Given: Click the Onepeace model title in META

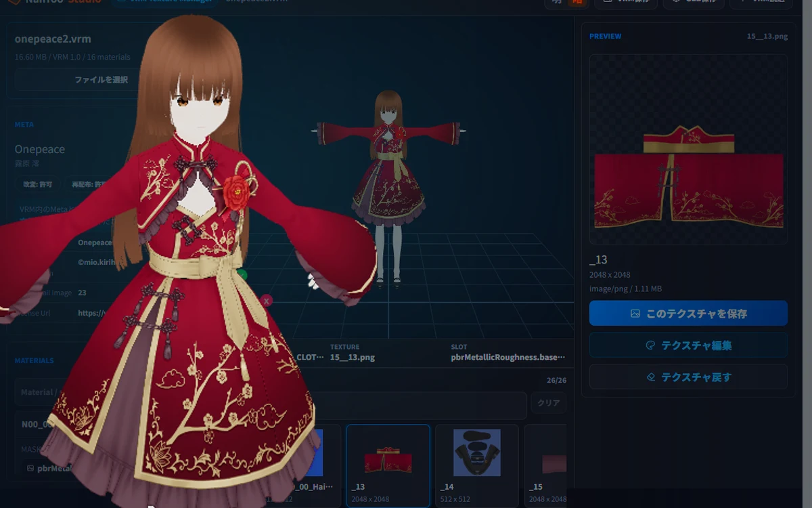Looking at the screenshot, I should (40, 149).
